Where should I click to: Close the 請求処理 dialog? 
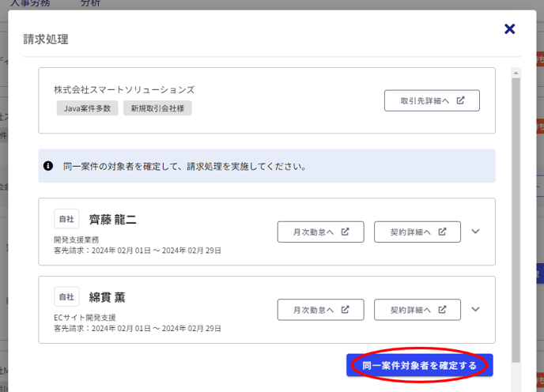point(509,29)
